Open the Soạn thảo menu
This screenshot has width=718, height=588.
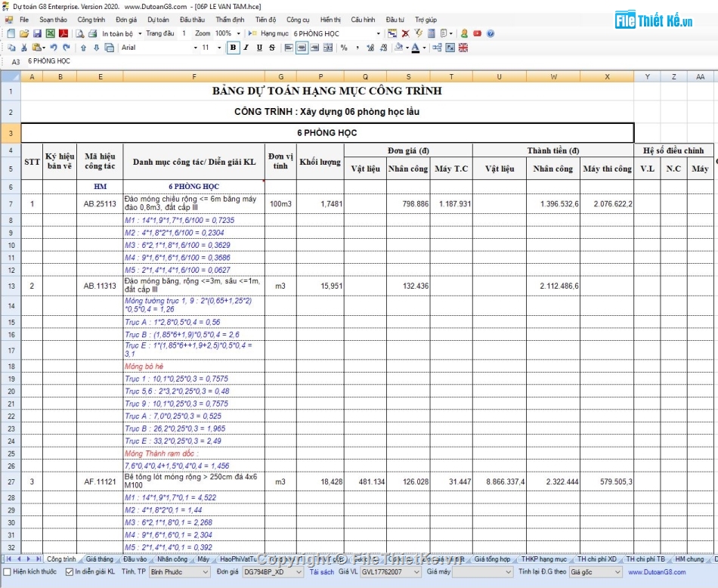point(53,20)
